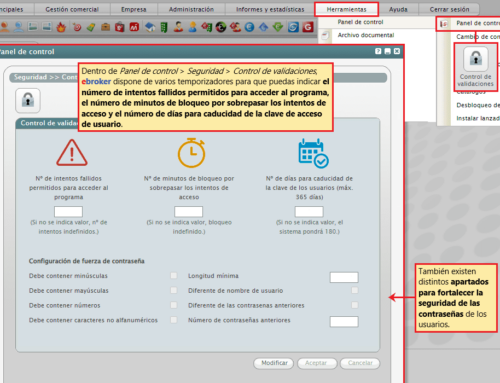Screen dimensions: 500x383
Task: Open the Administración menu
Action: (191, 9)
